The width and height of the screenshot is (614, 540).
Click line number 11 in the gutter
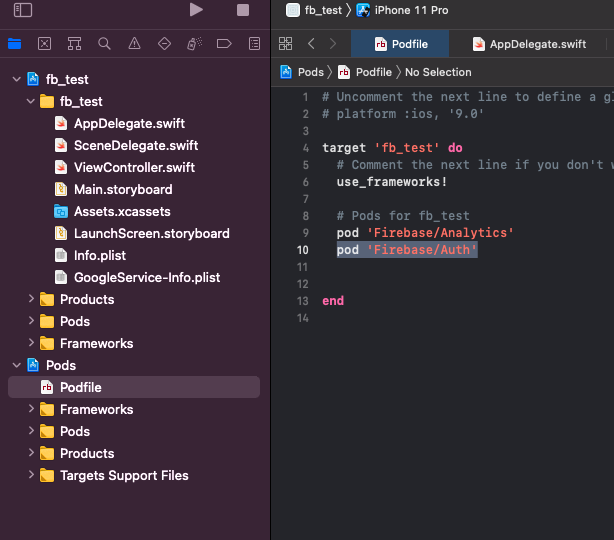(302, 267)
